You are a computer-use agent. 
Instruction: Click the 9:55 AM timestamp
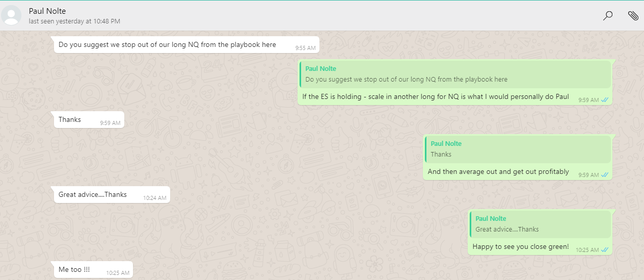305,48
